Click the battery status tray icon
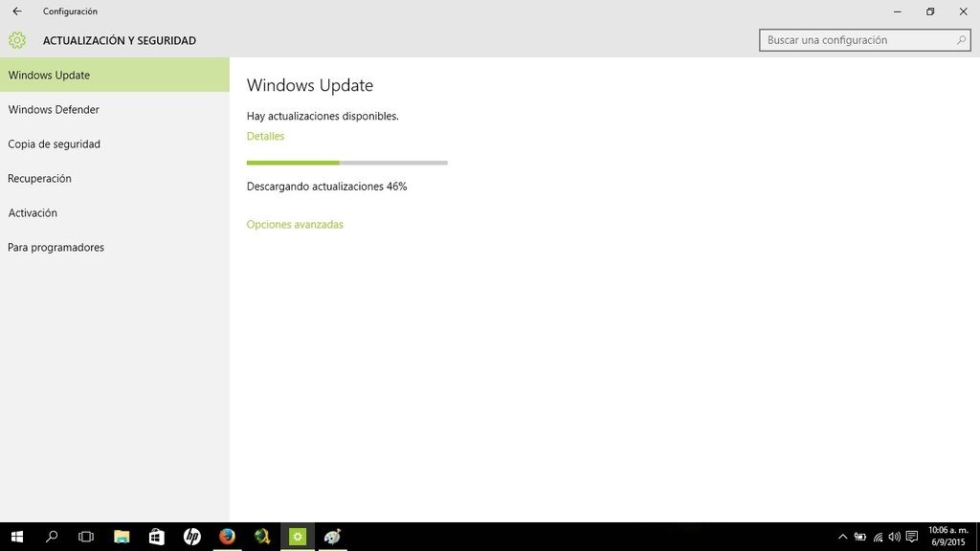The height and width of the screenshot is (551, 980). pyautogui.click(x=860, y=537)
